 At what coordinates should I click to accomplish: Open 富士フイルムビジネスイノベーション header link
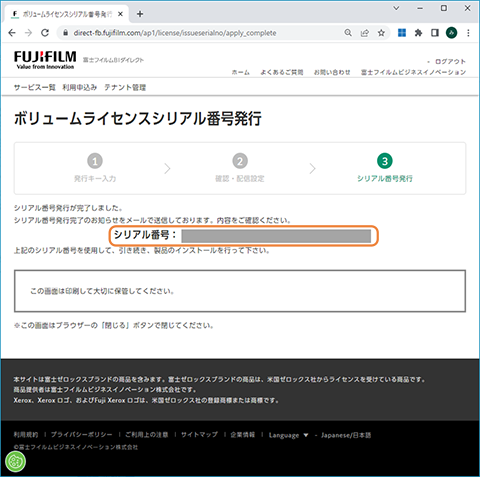pos(413,72)
